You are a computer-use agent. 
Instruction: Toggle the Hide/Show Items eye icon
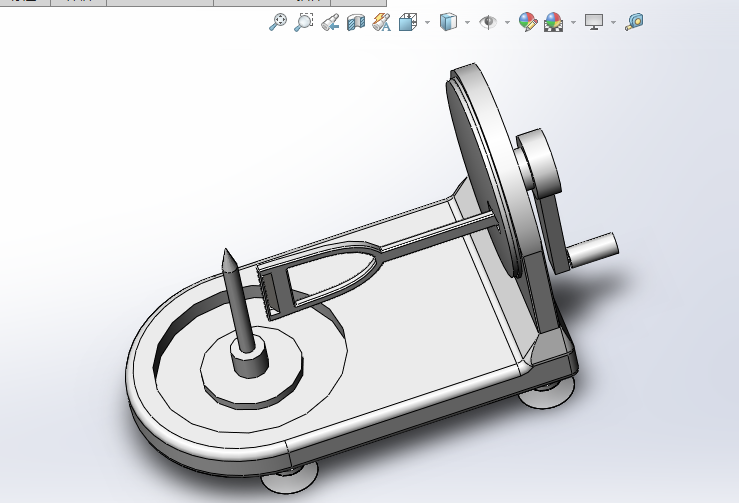(488, 21)
